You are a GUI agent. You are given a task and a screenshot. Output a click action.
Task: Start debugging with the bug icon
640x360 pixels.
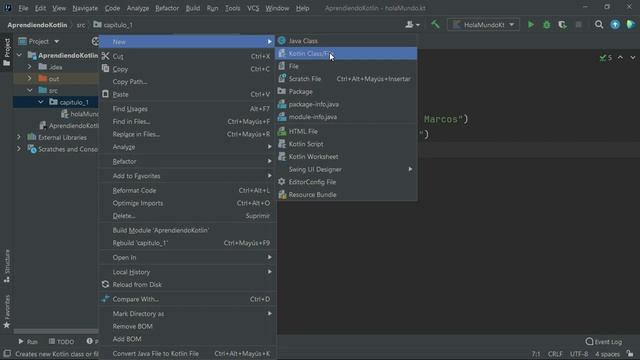[547, 25]
